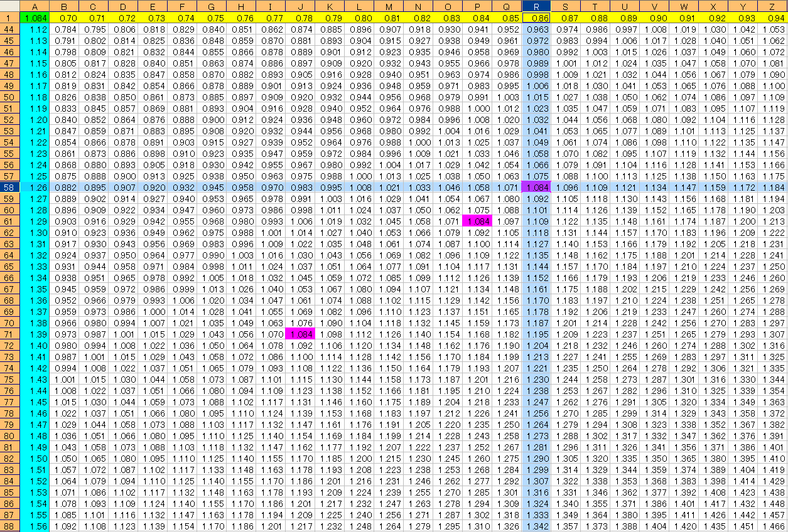788x532 pixels.
Task: Select the highlighted column R header
Action: (536, 6)
